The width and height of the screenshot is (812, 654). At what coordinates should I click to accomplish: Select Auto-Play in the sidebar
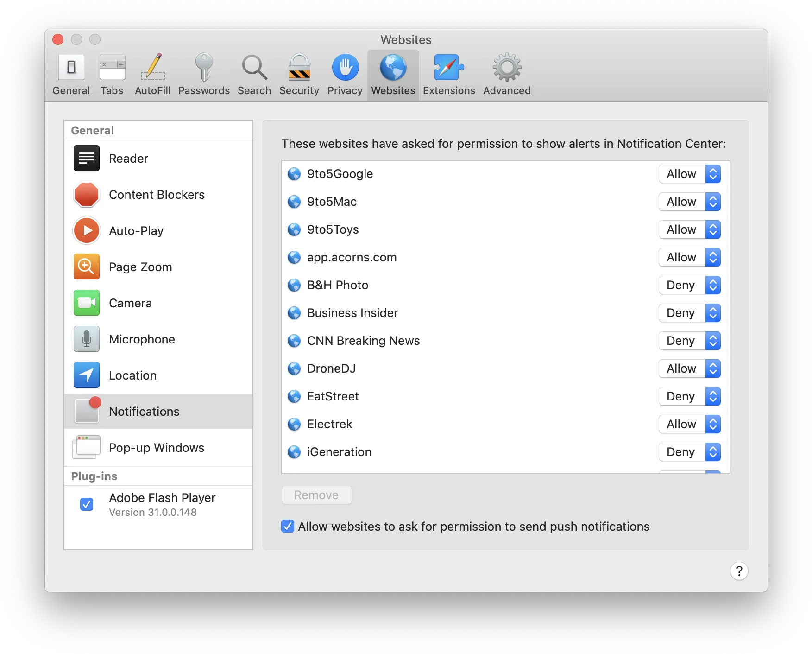(158, 231)
